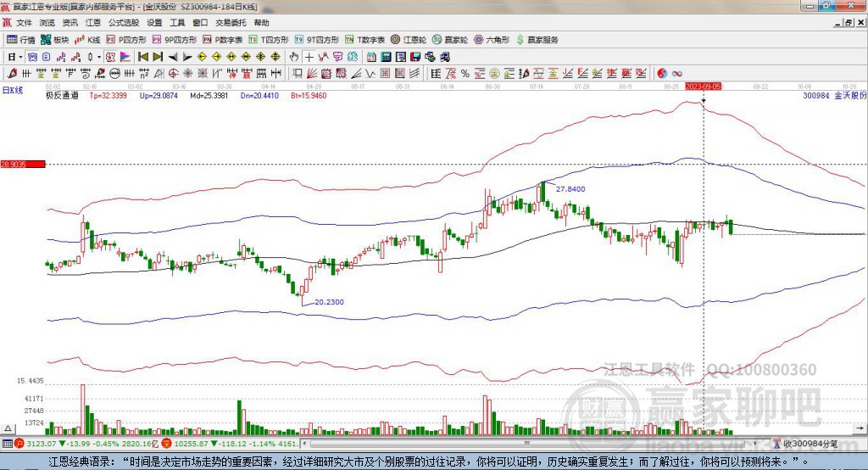Click the 行情 toolbar button
Viewport: 868px width, 470px height.
coord(21,40)
